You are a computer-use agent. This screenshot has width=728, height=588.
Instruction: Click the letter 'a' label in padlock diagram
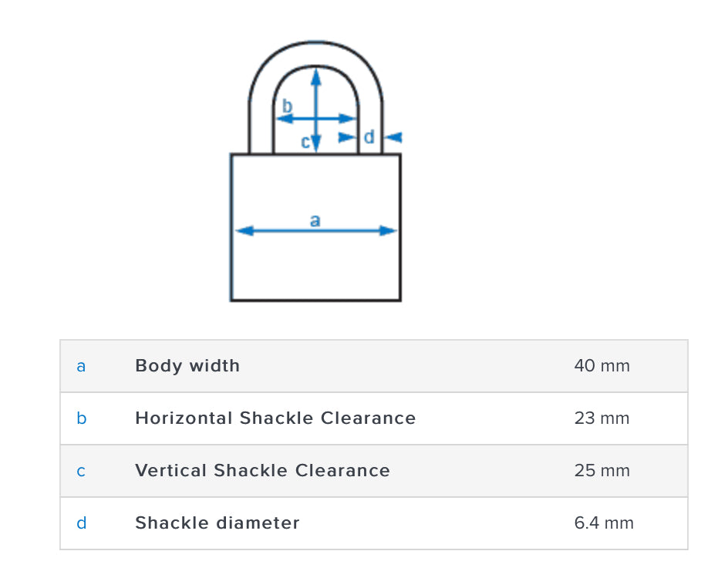tap(315, 220)
